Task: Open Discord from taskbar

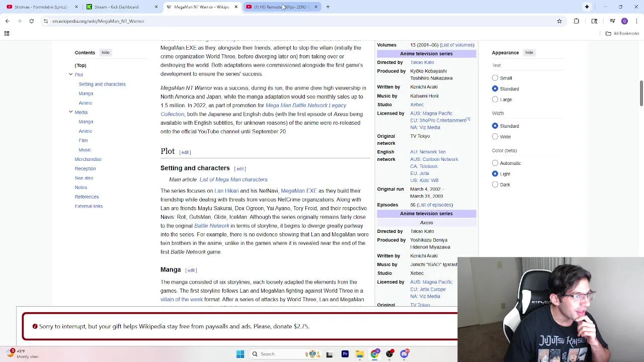Action: click(x=404, y=354)
